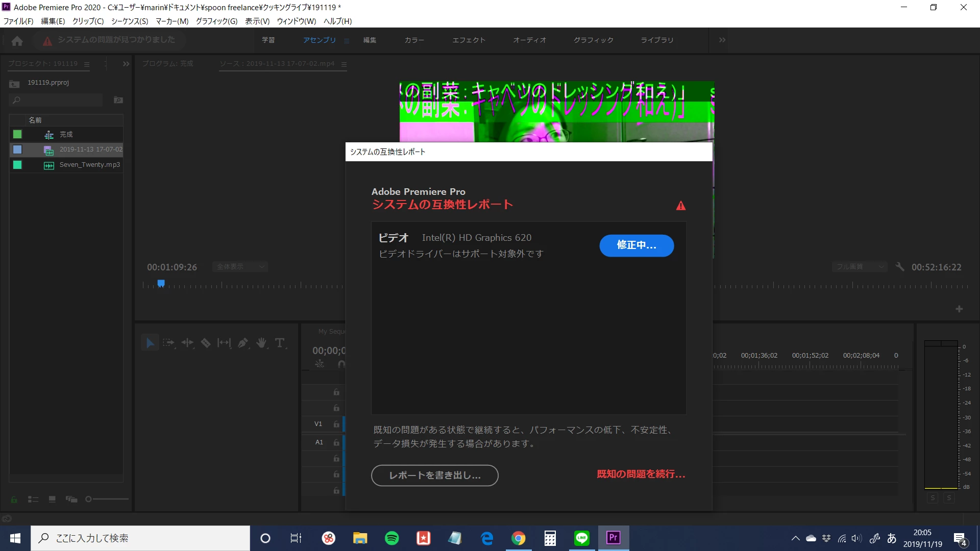Viewport: 980px width, 551px height.
Task: Toggle the project writable green lock
Action: pyautogui.click(x=14, y=499)
